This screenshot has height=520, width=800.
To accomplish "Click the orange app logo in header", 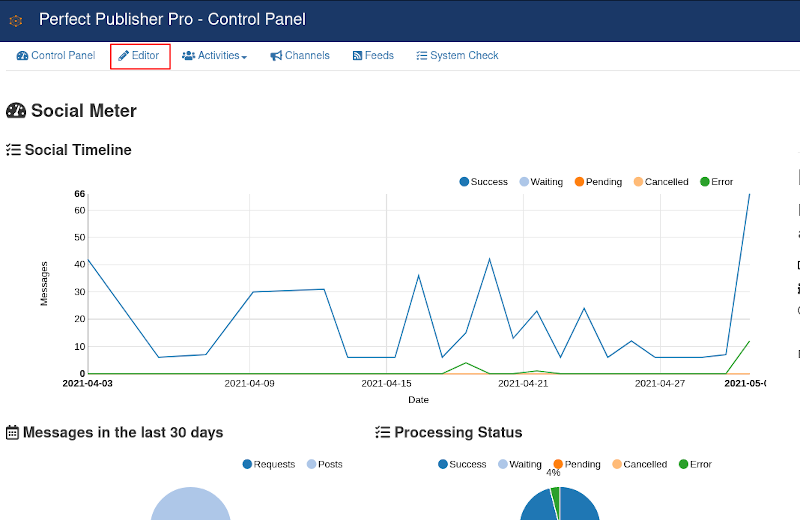I will point(16,21).
